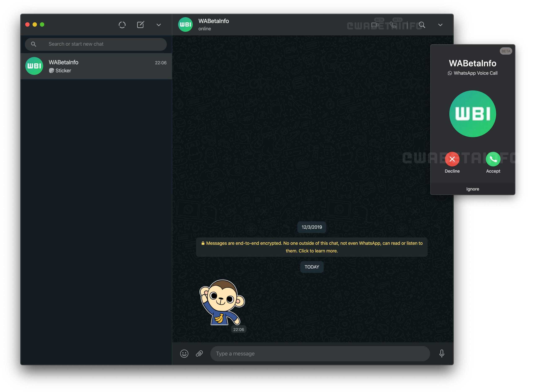The height and width of the screenshot is (392, 536).
Task: Click the voice message microphone icon
Action: 442,353
